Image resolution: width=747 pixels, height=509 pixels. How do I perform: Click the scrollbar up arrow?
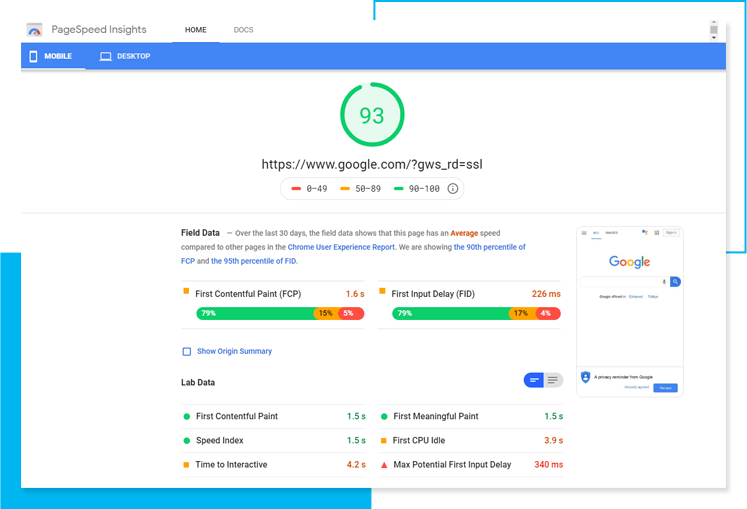pos(714,22)
